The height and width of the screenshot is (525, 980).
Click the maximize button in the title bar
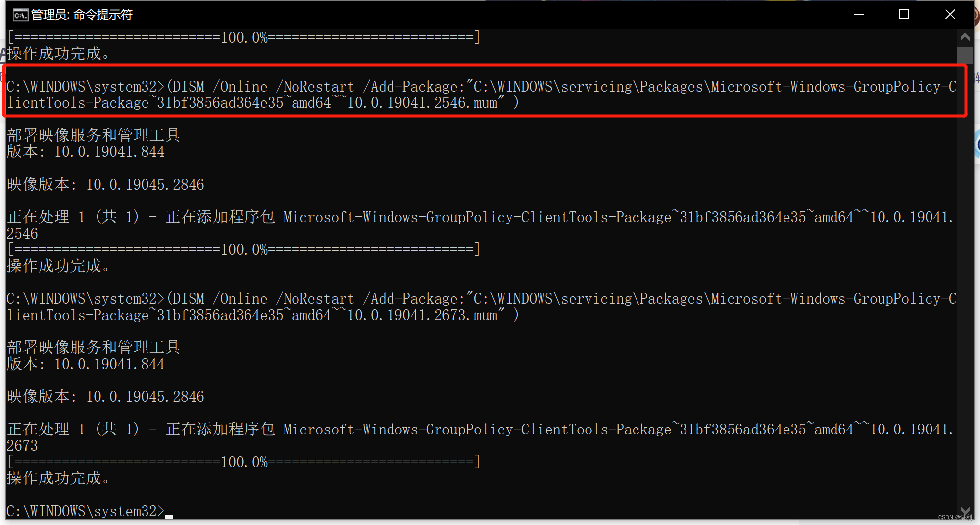click(904, 15)
